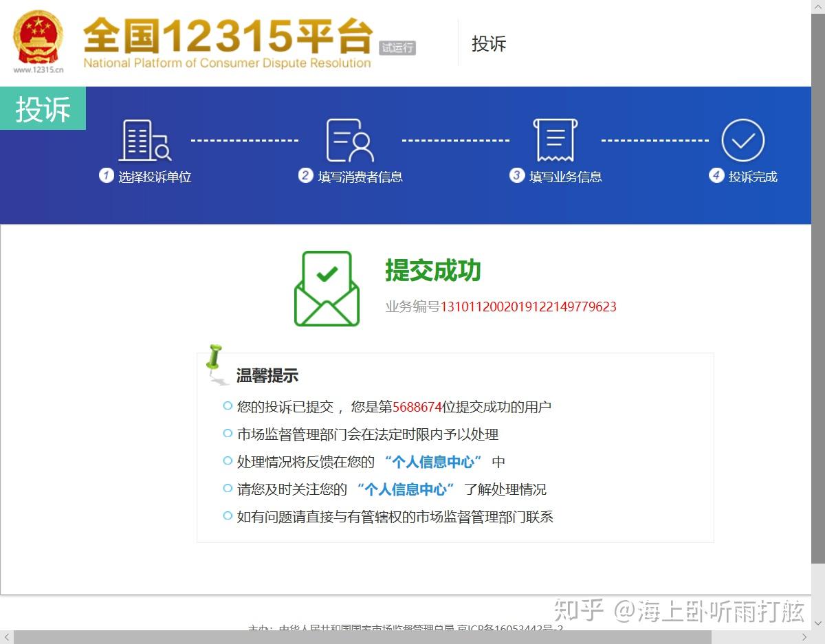Click the 温馨提示 heading
825x644 pixels.
(267, 376)
